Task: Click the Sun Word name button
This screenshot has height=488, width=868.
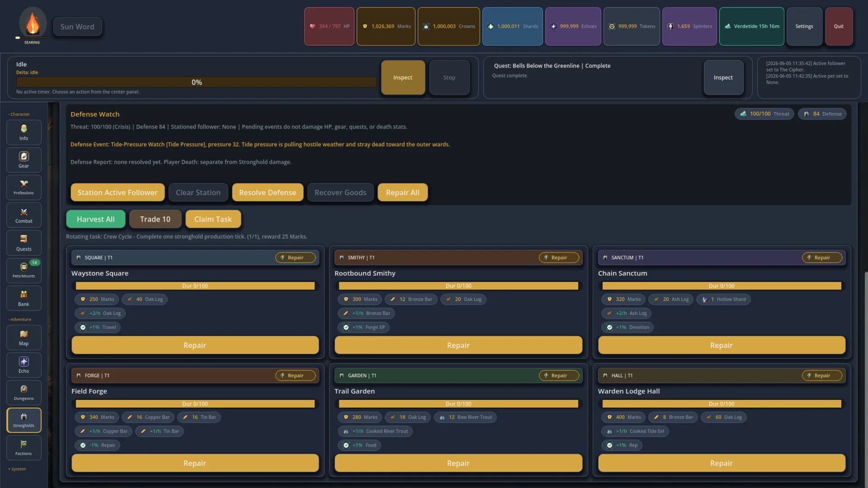Action: (x=78, y=27)
